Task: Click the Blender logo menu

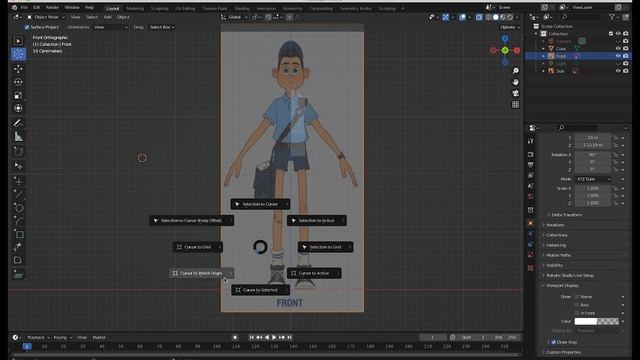Action: (14, 7)
